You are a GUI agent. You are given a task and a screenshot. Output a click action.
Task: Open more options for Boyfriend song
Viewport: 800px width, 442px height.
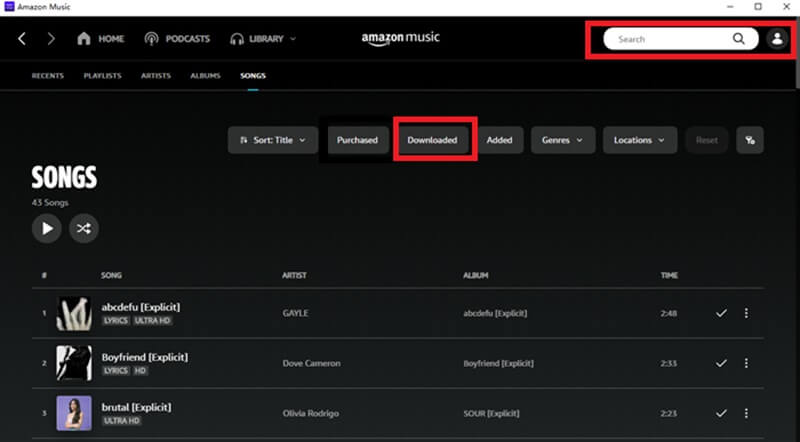click(746, 363)
